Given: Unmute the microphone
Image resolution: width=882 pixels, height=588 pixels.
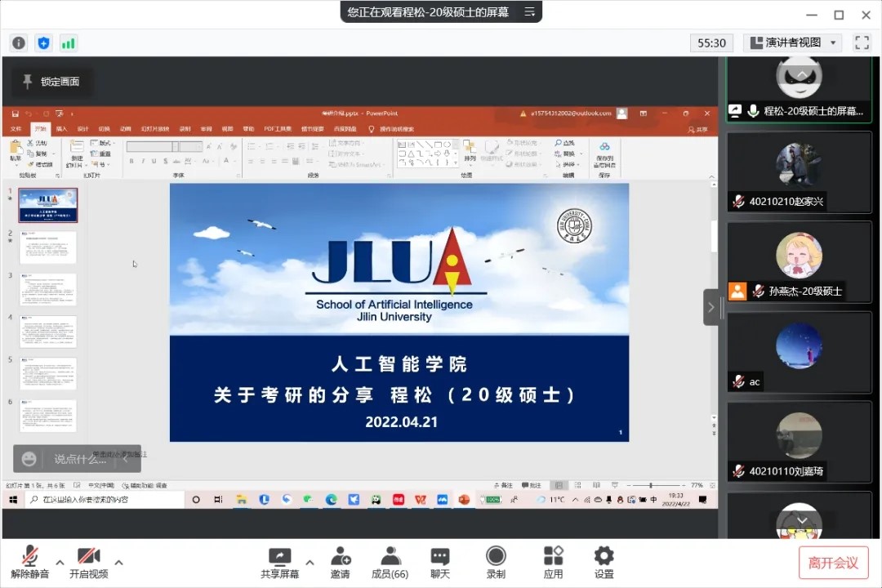Looking at the screenshot, I should [30, 558].
